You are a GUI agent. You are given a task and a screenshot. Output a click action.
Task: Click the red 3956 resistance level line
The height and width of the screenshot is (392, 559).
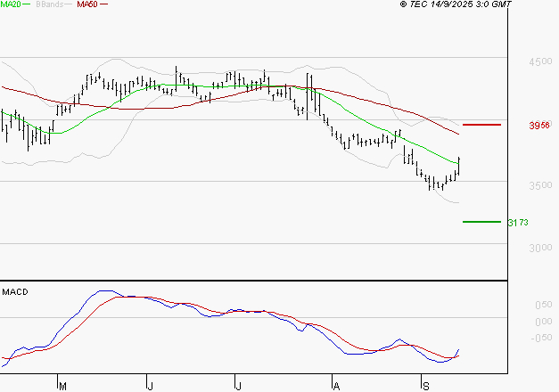(x=481, y=125)
